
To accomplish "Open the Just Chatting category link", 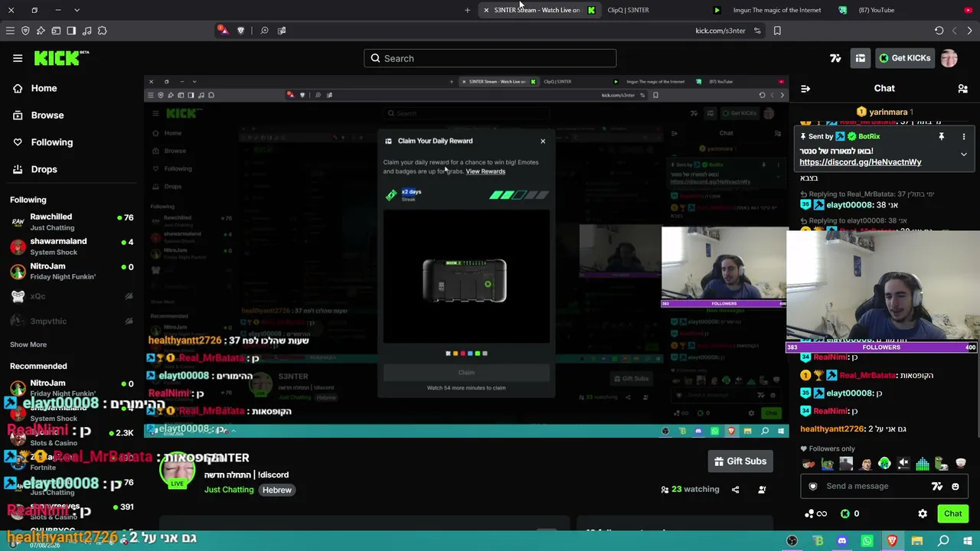I will coord(229,491).
